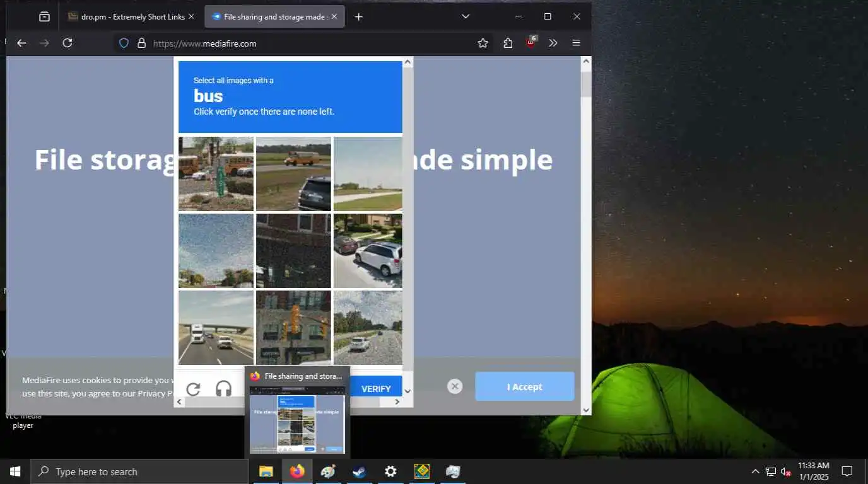Screen dimensions: 868x484
Task: Click the challenge frame scroll-up arrow
Action: [408, 62]
